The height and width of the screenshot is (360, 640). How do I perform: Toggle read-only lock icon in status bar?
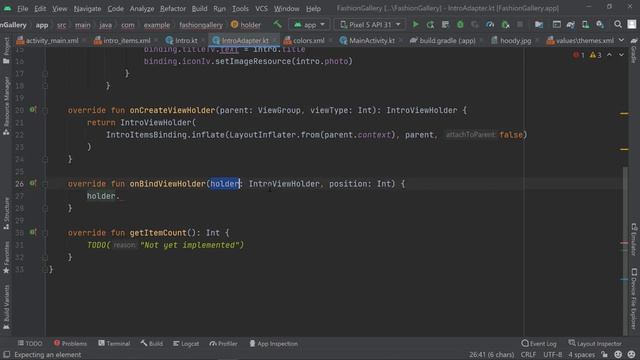(x=604, y=355)
